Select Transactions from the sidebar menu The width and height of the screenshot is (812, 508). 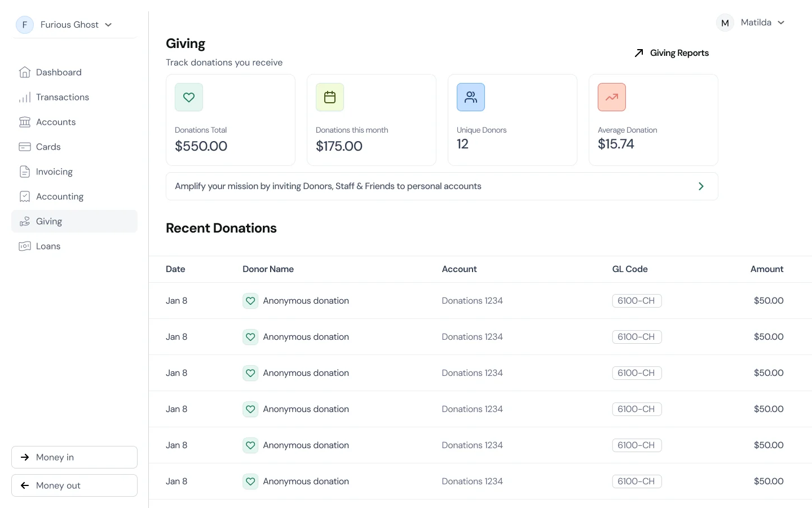[62, 97]
